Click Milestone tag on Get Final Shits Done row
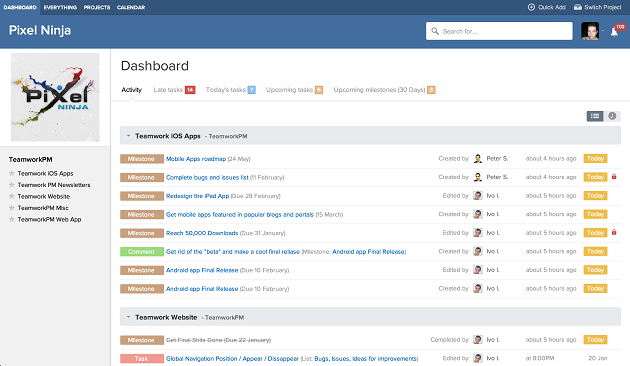Screen dimensions: 630x366 click(142, 340)
